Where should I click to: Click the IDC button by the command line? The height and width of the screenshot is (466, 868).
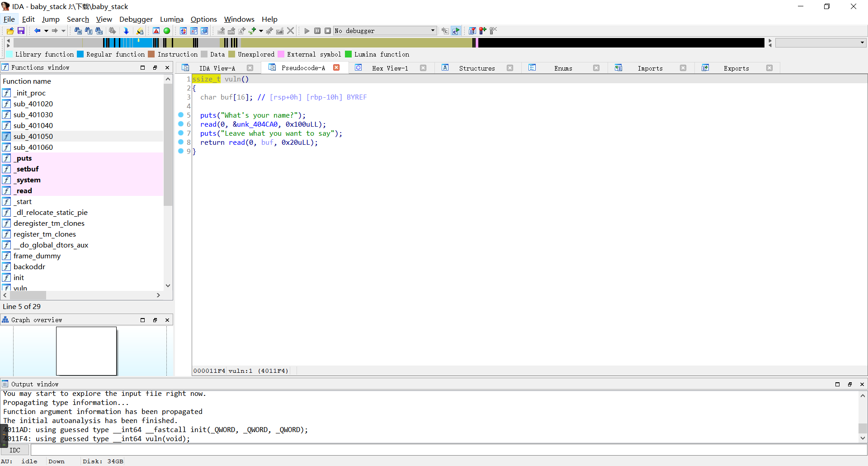[15, 450]
